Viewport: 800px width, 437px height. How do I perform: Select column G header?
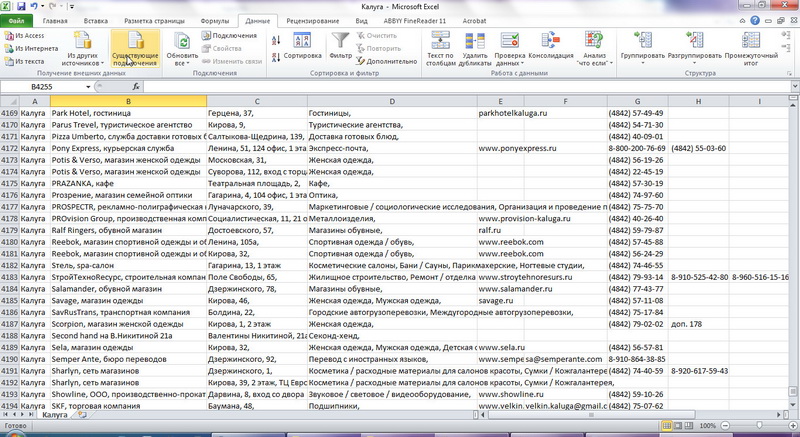click(x=637, y=101)
